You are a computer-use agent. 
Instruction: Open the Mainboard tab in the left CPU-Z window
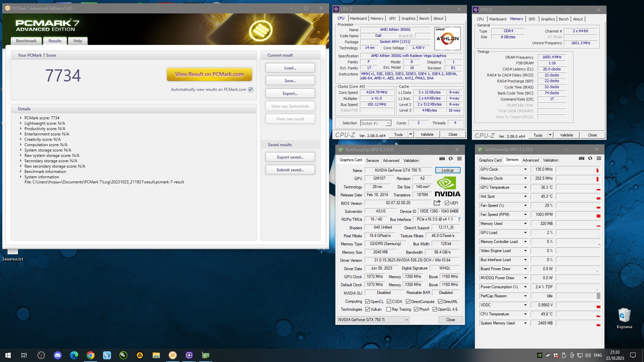tap(358, 18)
